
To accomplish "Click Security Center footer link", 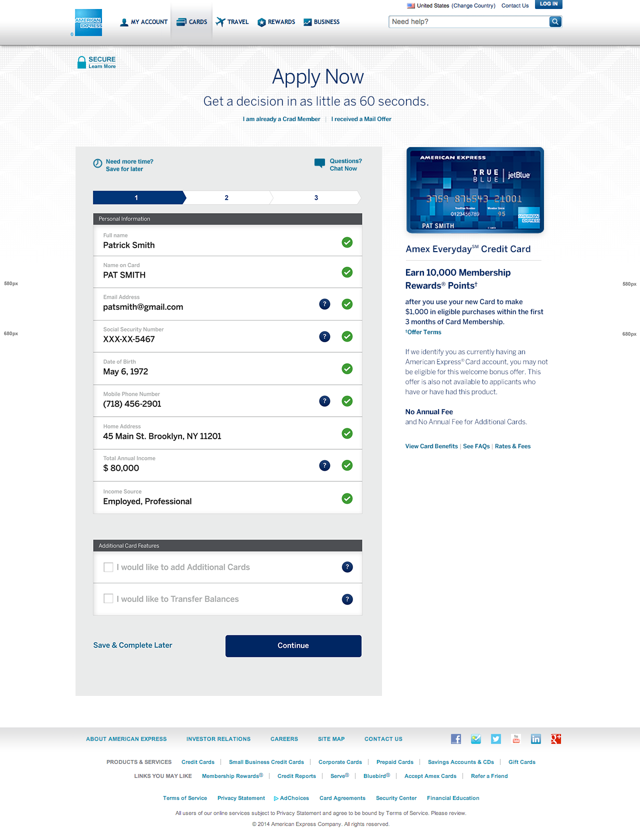I will tap(396, 798).
